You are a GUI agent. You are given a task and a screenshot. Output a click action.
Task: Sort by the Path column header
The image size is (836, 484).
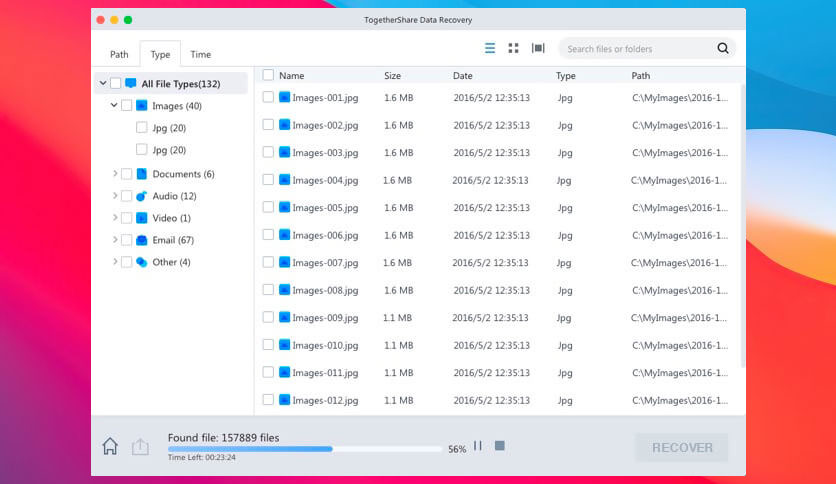pyautogui.click(x=641, y=76)
